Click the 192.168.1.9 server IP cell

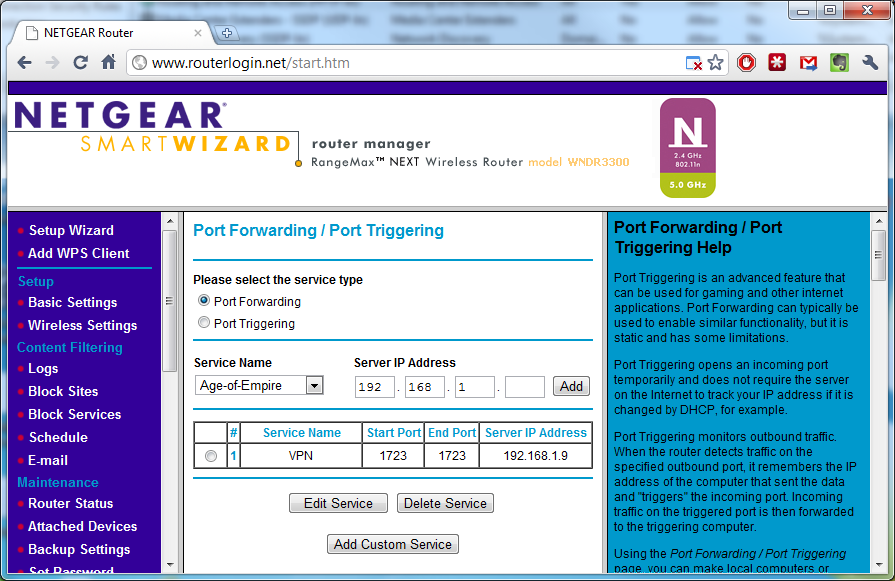click(x=535, y=456)
